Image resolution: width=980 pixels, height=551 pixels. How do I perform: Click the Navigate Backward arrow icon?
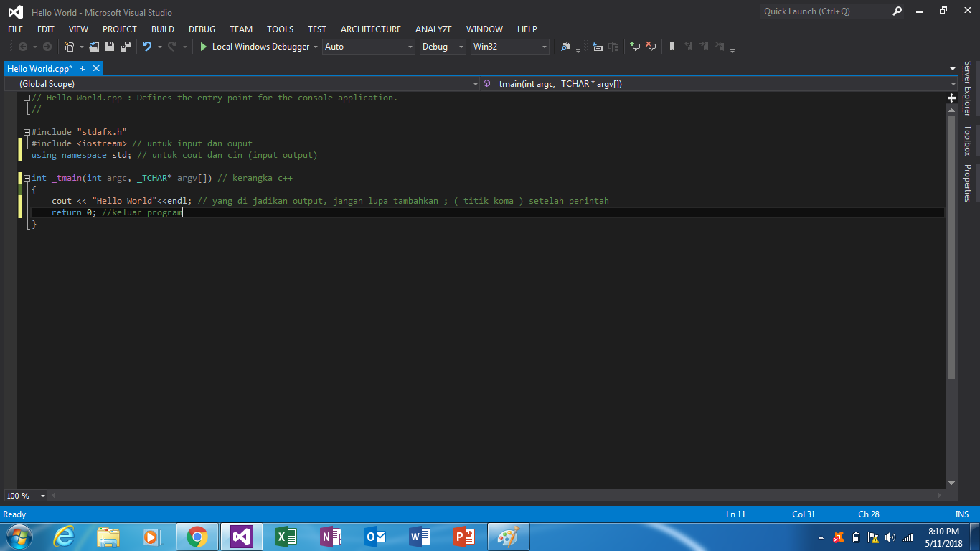(x=23, y=47)
